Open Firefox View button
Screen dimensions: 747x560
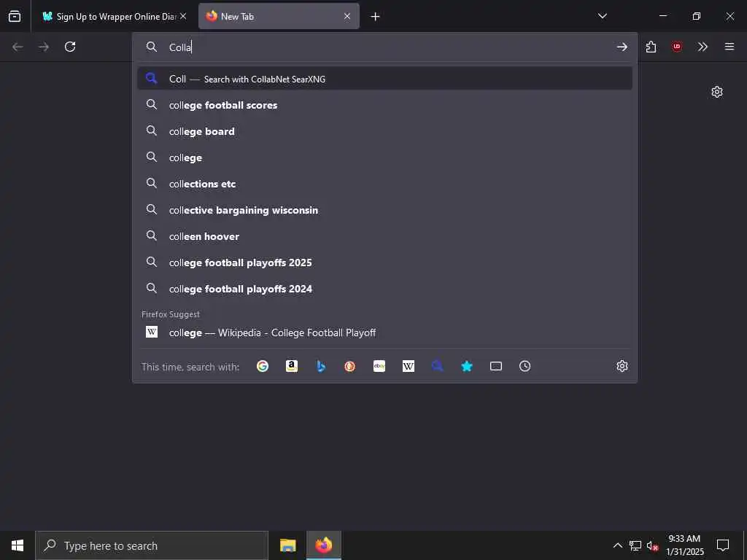[15, 16]
